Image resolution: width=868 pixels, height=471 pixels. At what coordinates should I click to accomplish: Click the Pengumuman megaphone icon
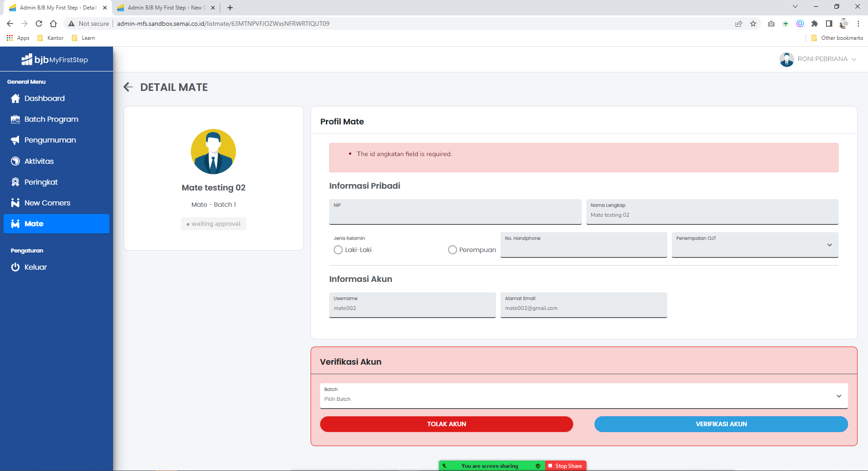[x=15, y=140]
